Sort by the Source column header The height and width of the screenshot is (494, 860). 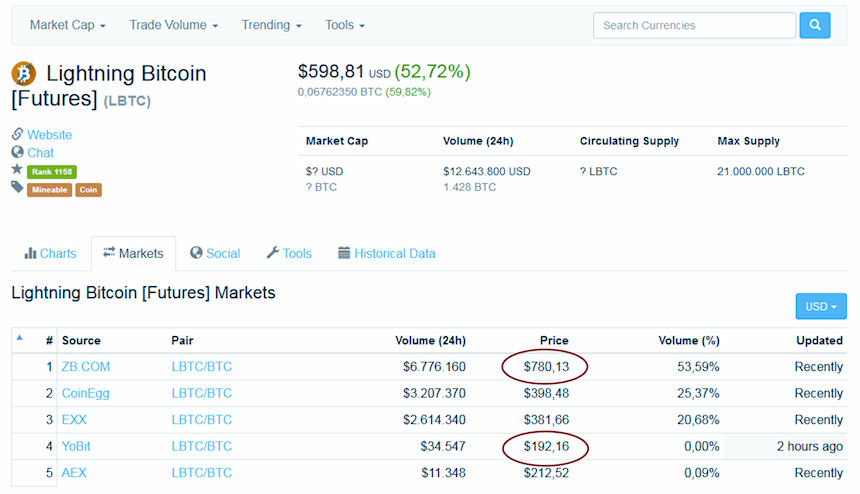click(x=81, y=340)
